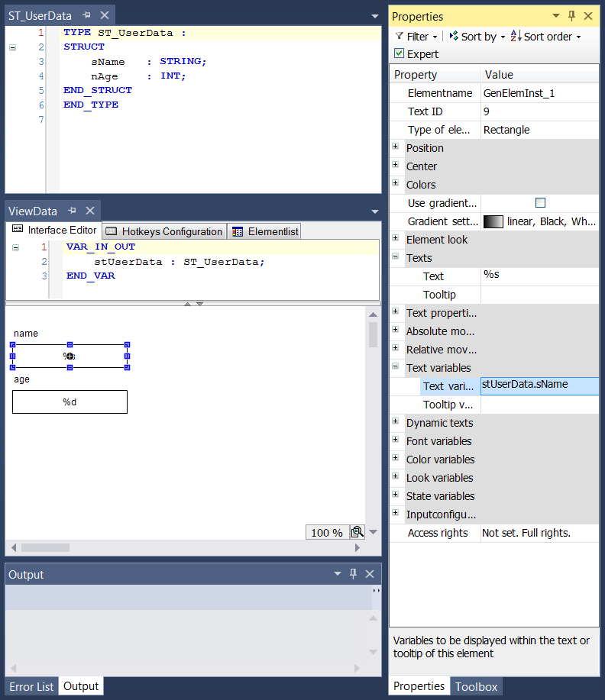Image resolution: width=605 pixels, height=700 pixels.
Task: Open Elementlist tab
Action: pyautogui.click(x=264, y=231)
